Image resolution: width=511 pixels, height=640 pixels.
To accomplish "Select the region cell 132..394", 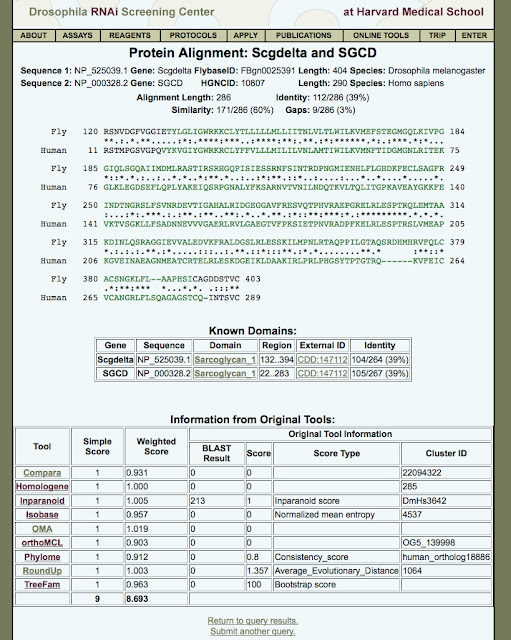I will 277,360.
